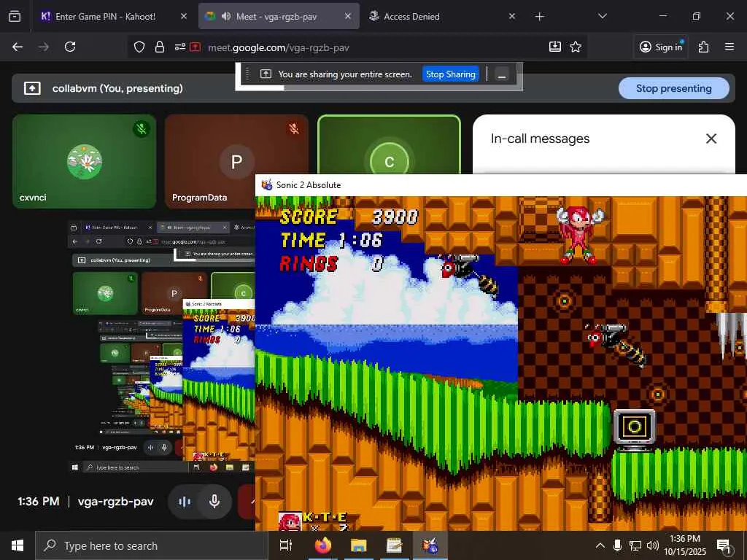Open the Firefox hamburger menu

click(729, 47)
